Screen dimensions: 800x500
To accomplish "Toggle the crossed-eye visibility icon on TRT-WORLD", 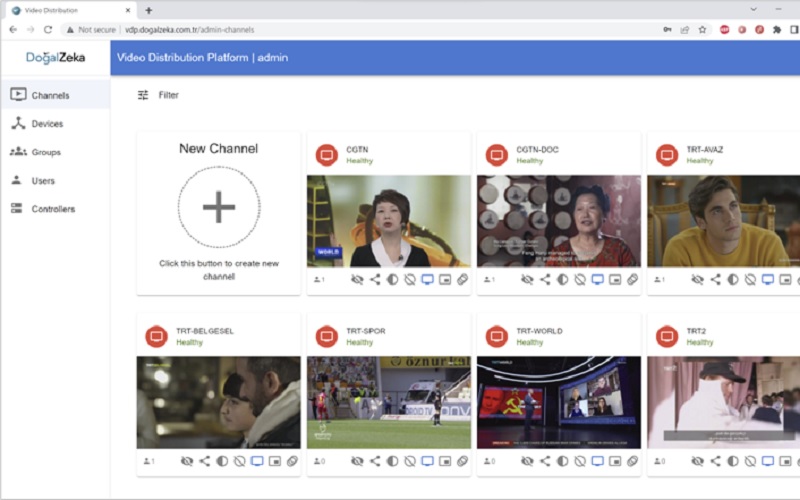I will (527, 461).
